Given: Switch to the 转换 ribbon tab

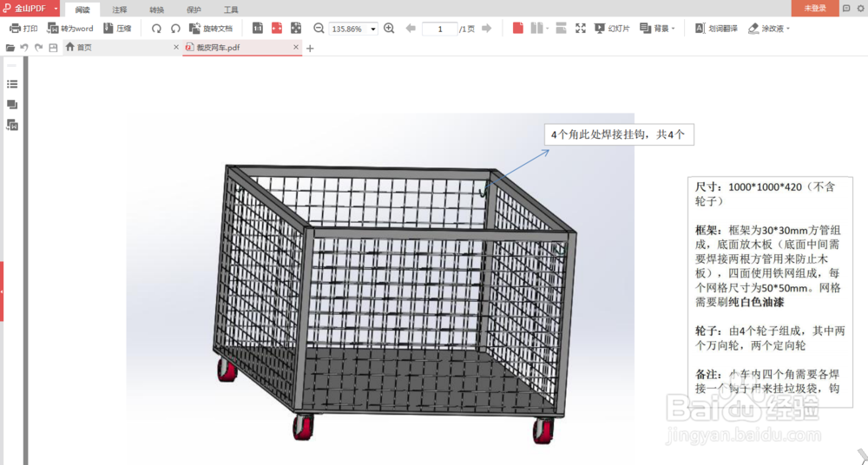Looking at the screenshot, I should click(x=156, y=10).
